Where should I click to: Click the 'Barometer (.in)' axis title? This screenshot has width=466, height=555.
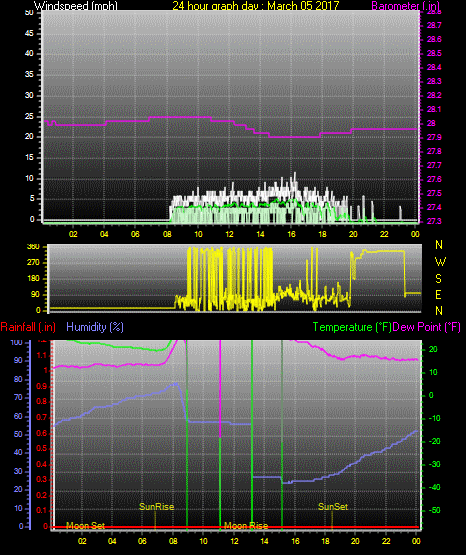pyautogui.click(x=405, y=6)
